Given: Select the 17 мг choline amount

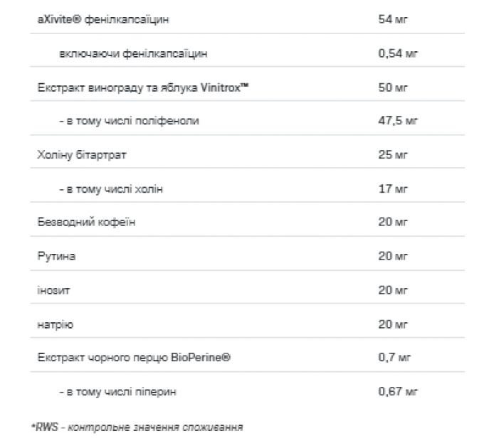Looking at the screenshot, I should 393,188.
